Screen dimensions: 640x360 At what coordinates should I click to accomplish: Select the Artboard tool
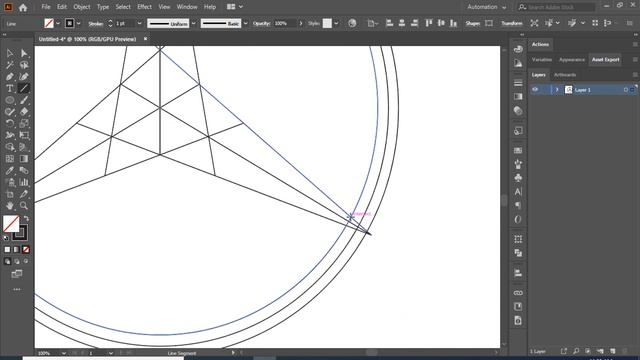click(10, 194)
